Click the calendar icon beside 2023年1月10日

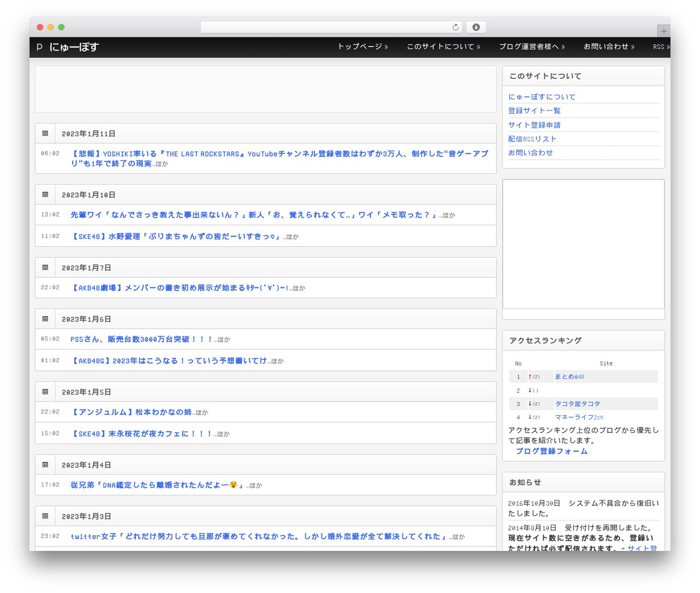pyautogui.click(x=45, y=195)
